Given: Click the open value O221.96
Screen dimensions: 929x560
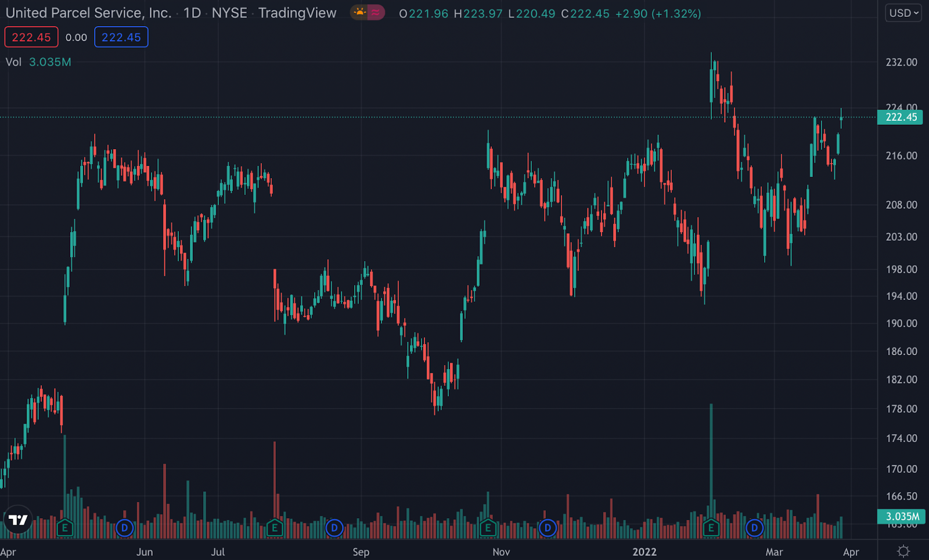Looking at the screenshot, I should pos(424,13).
